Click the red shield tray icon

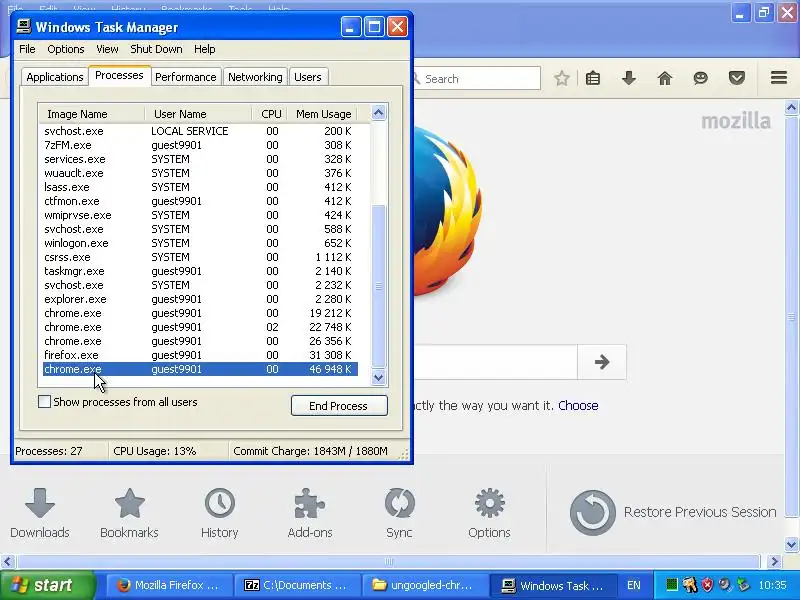(x=707, y=585)
